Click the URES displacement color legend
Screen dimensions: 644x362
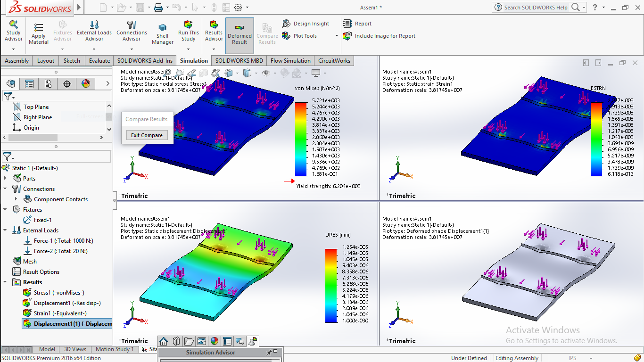coord(331,286)
